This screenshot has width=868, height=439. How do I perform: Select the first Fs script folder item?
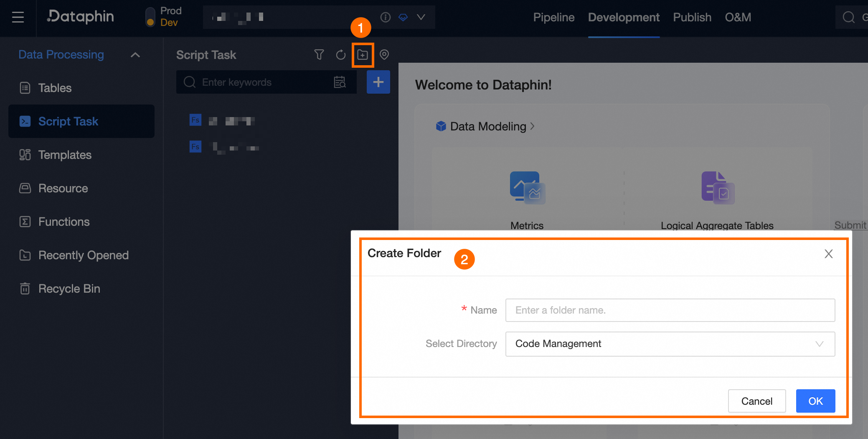click(222, 121)
